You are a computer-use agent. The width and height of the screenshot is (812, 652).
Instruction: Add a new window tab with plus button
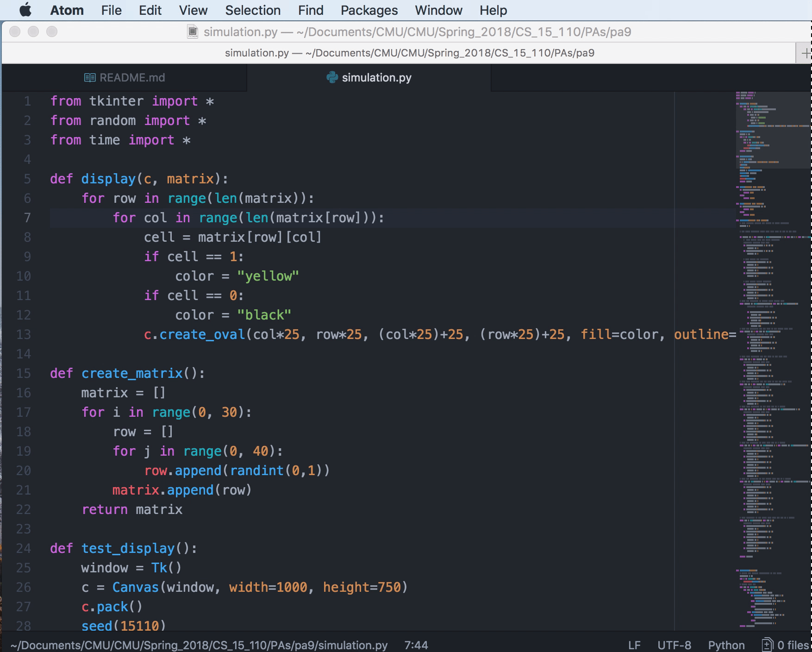(806, 53)
